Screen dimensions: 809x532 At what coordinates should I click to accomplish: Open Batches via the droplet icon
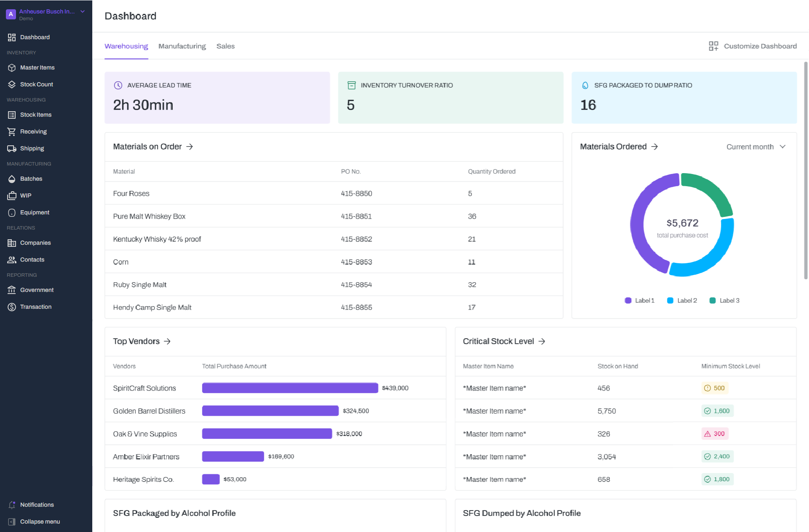click(x=12, y=179)
